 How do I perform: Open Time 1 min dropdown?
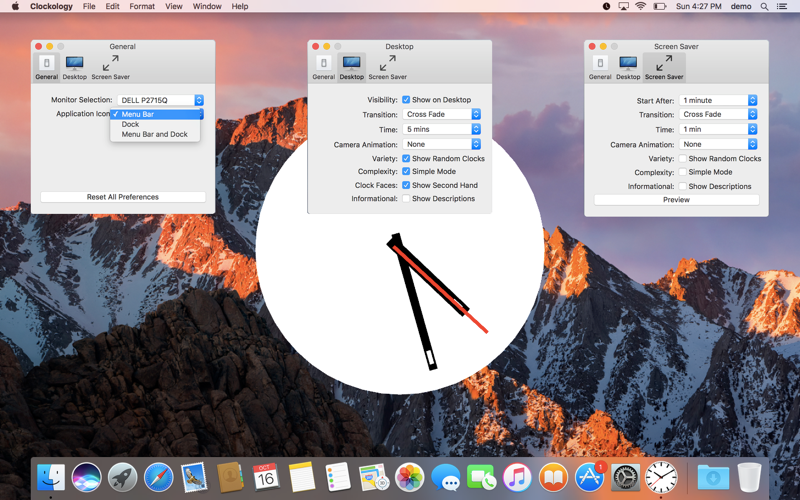coord(718,130)
